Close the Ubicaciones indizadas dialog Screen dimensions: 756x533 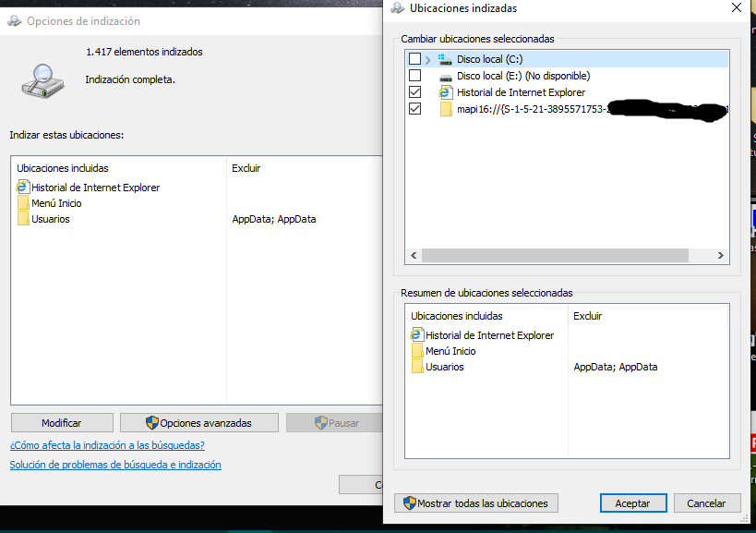tap(737, 7)
